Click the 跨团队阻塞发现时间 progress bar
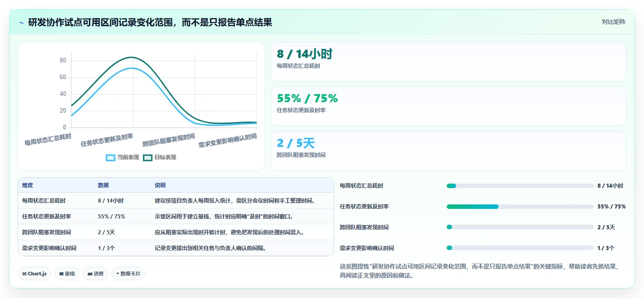Screen dimensions: 644x298 (x=520, y=227)
